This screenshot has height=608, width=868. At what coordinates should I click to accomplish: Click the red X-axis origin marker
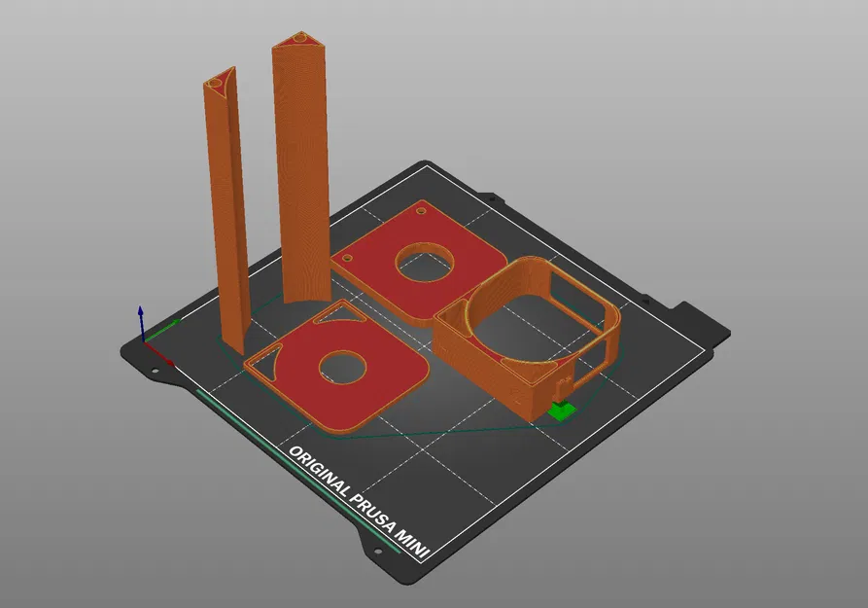tap(146, 341)
